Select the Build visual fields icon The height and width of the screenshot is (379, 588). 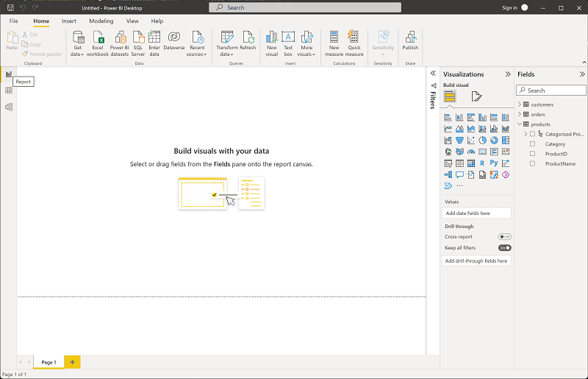pos(450,96)
